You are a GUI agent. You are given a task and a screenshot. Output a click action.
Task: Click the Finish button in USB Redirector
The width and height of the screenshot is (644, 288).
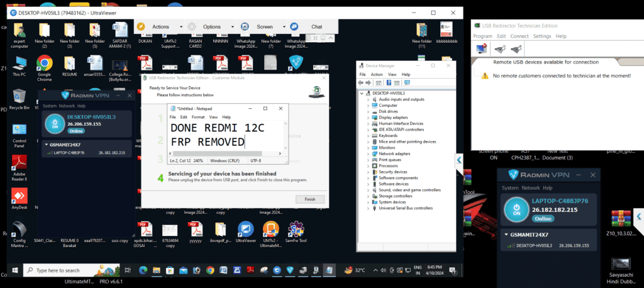[309, 199]
